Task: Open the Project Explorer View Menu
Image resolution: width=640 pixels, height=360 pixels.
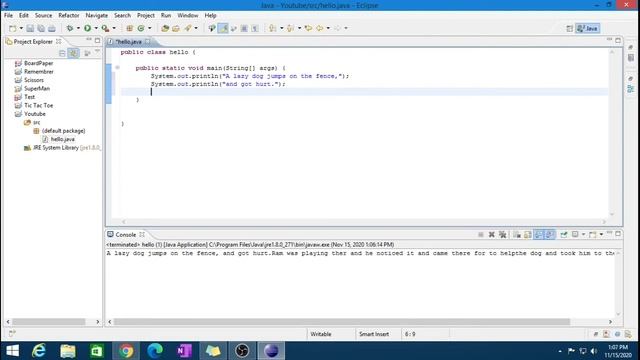Action: pos(97,52)
